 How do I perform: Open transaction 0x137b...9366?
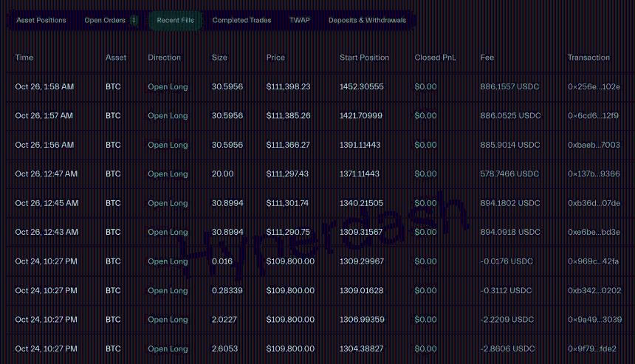pos(594,174)
